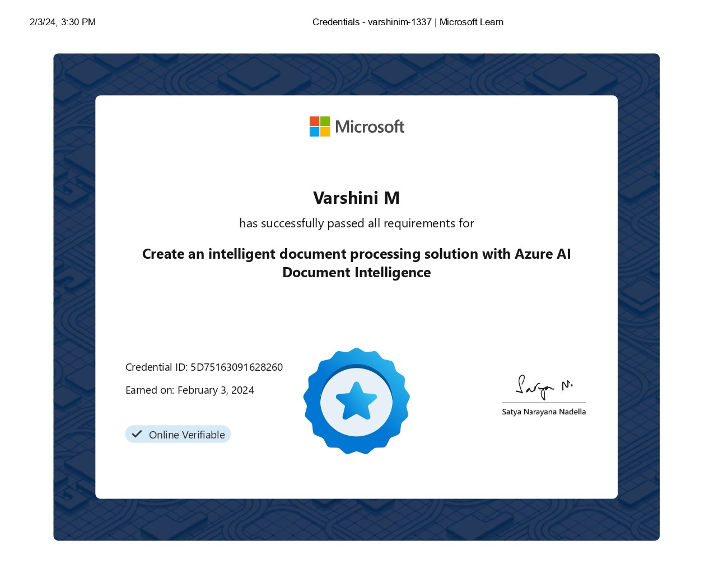Click Credential ID 5D75163091628260
This screenshot has height=588, width=714.
point(204,367)
